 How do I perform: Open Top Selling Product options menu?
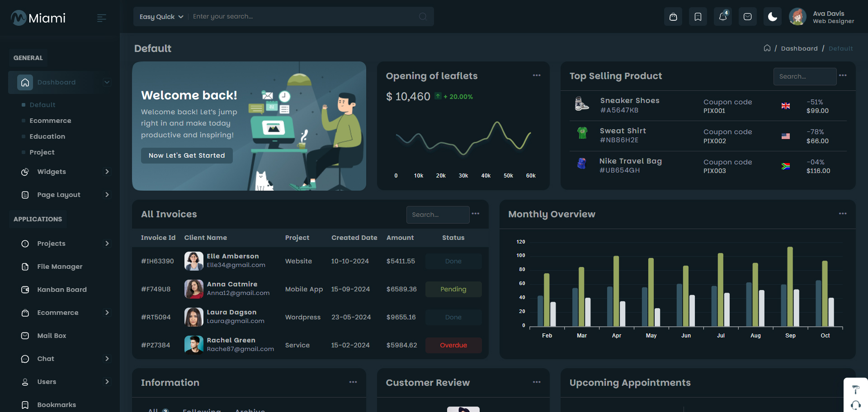coord(843,75)
